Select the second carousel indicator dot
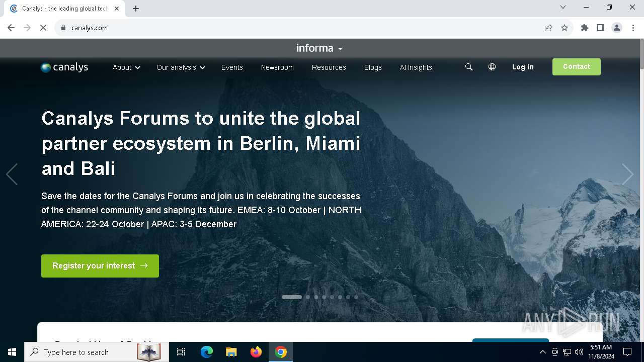The image size is (644, 362). 308,297
